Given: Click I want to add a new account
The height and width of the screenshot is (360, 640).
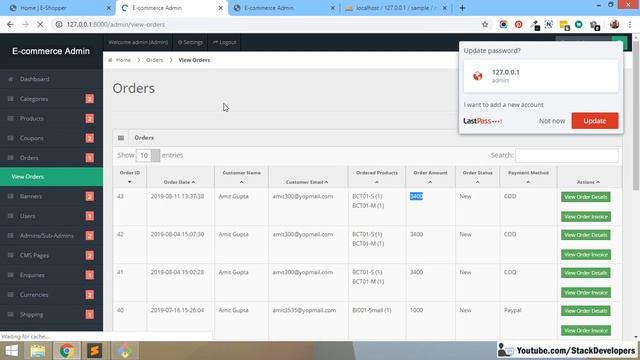Looking at the screenshot, I should pos(503,105).
